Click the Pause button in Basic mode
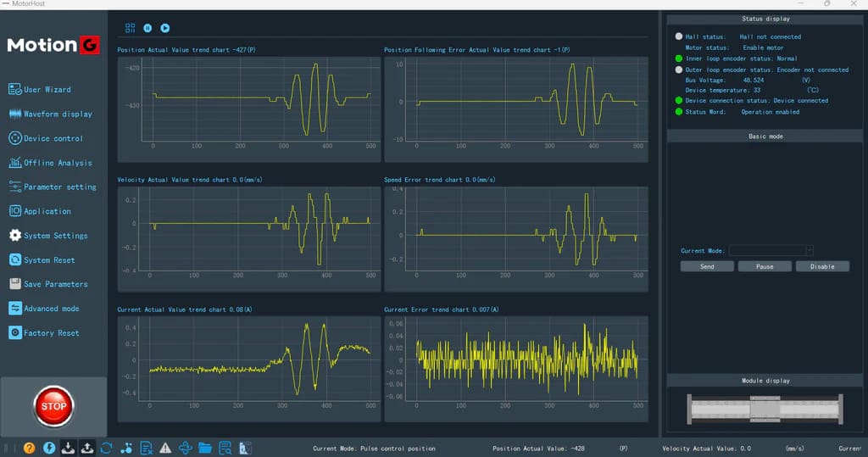This screenshot has height=457, width=868. [765, 266]
